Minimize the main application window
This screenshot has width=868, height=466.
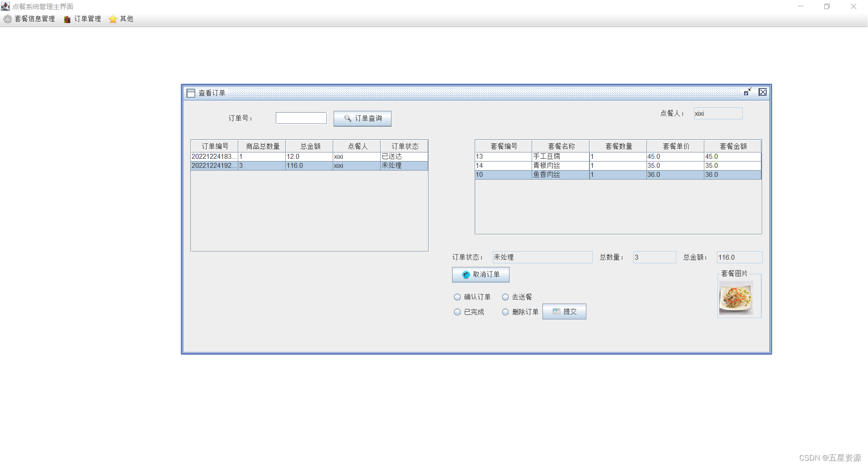(x=801, y=6)
